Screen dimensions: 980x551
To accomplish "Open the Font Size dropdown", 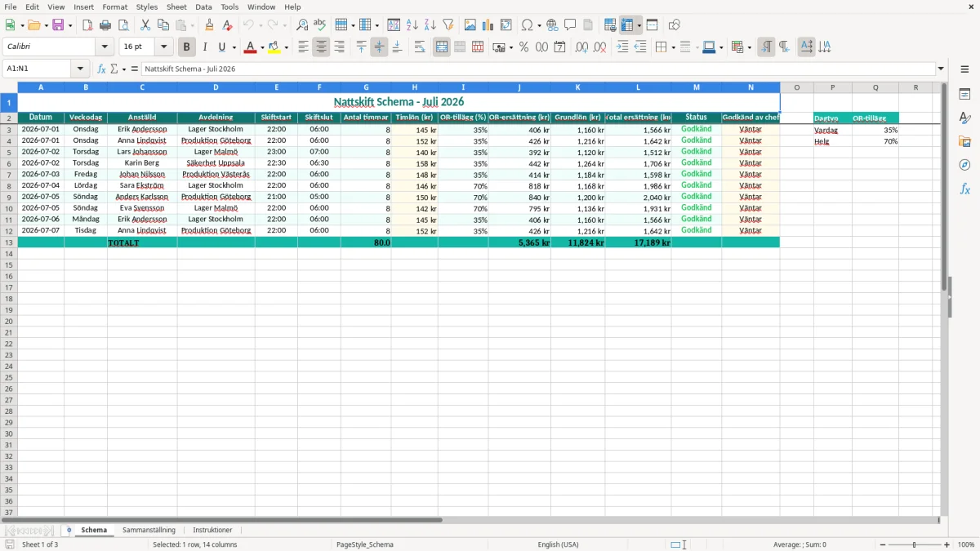I will 164,47.
